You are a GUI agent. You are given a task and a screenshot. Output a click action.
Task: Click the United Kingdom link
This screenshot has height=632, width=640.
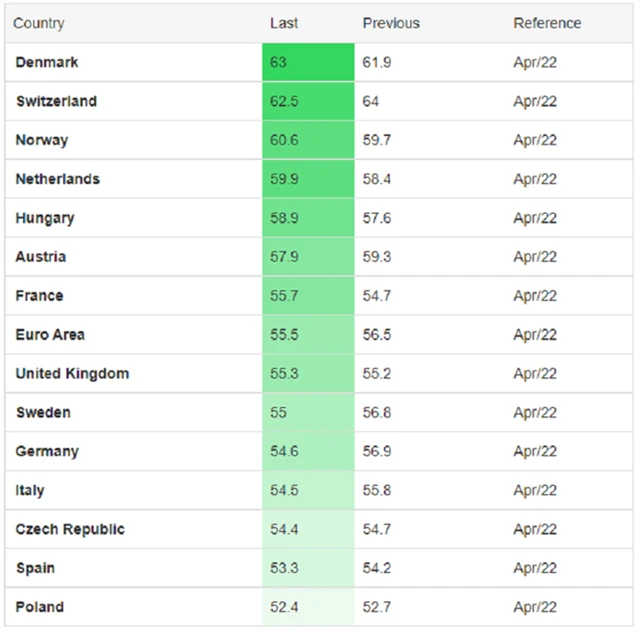(x=72, y=374)
